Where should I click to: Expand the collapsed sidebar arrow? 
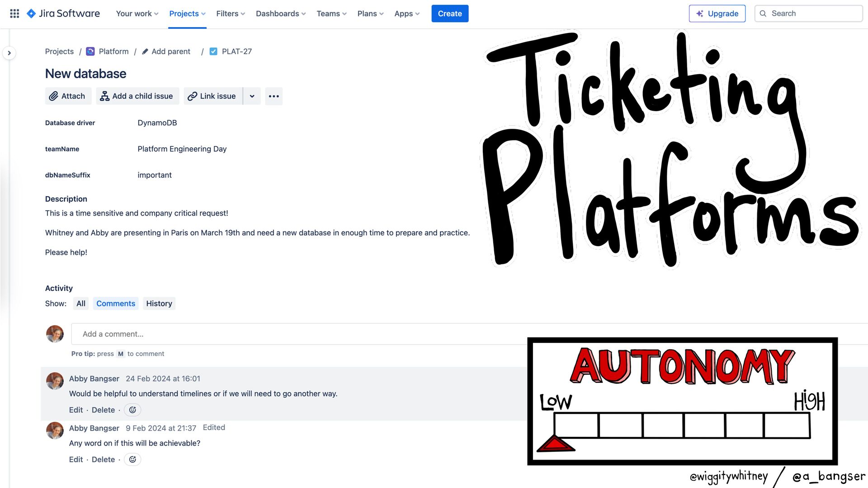click(x=9, y=53)
